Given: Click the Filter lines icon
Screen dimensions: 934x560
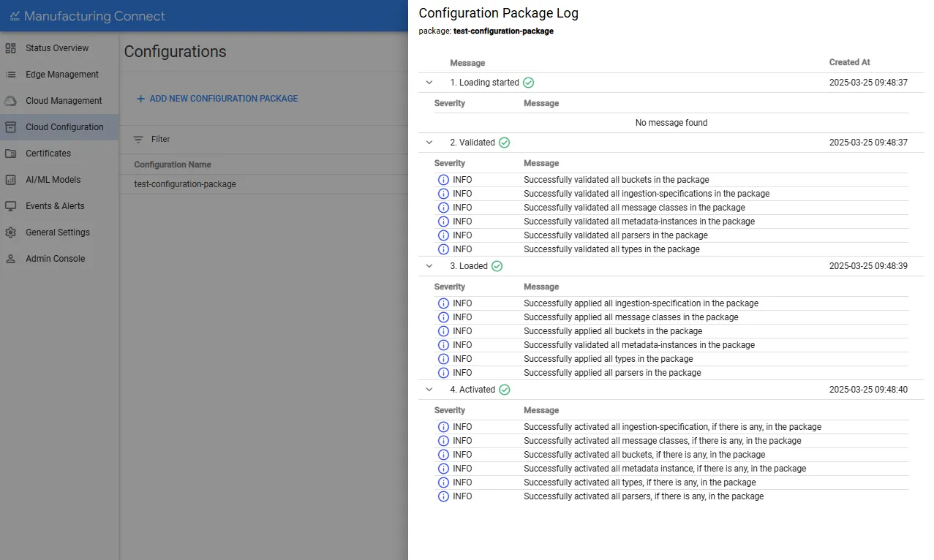Looking at the screenshot, I should 138,139.
